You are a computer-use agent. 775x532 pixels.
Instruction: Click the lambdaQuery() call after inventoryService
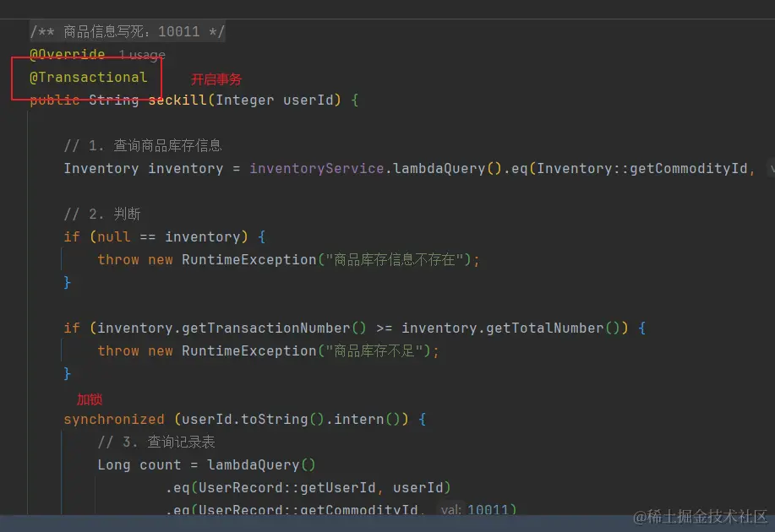447,168
